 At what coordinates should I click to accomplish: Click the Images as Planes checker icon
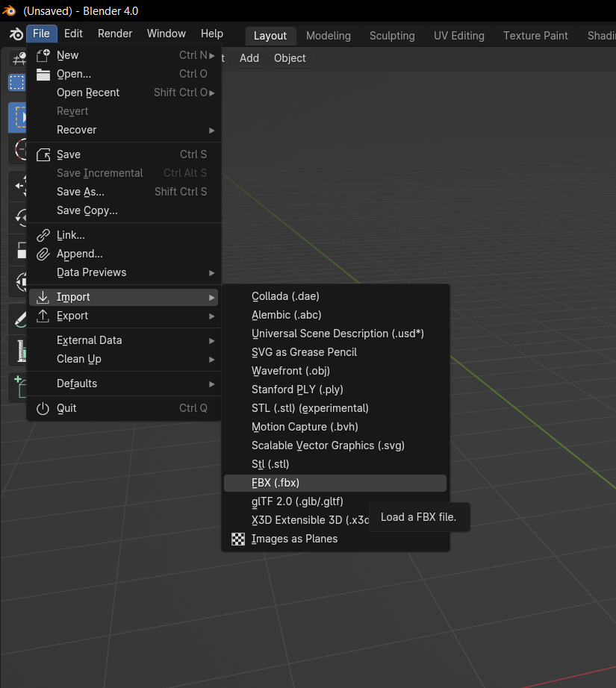click(x=238, y=539)
